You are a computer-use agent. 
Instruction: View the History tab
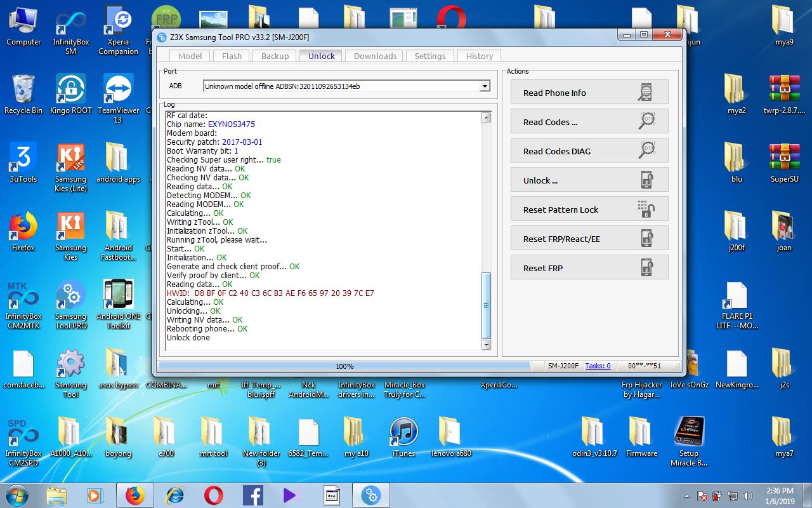pyautogui.click(x=479, y=56)
